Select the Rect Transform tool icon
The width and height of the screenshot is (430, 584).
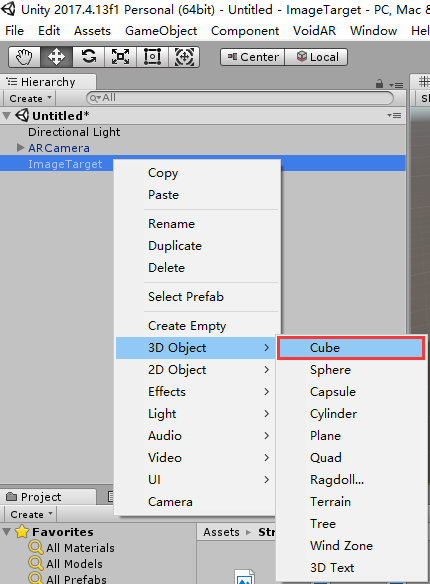(x=152, y=57)
